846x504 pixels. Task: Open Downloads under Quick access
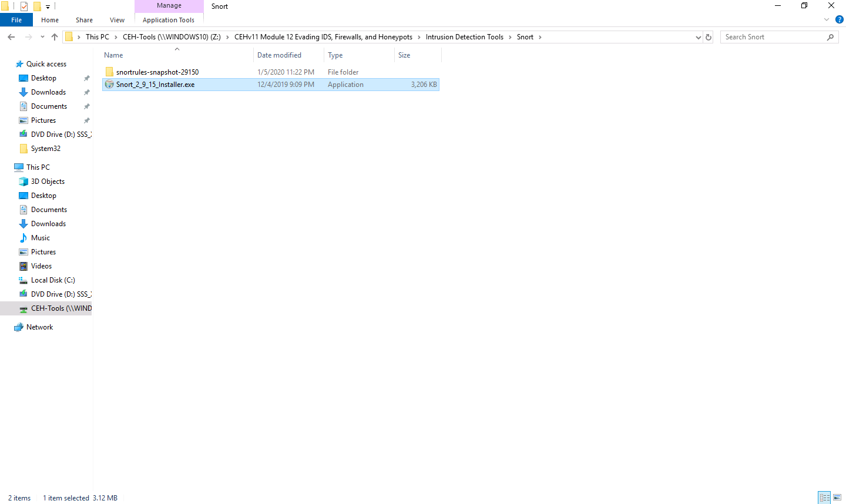48,92
